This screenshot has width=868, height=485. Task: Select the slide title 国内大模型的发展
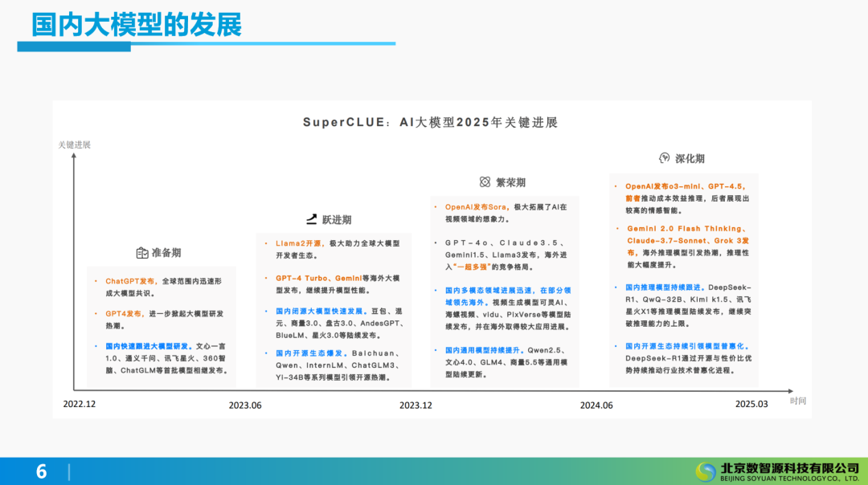(x=137, y=25)
